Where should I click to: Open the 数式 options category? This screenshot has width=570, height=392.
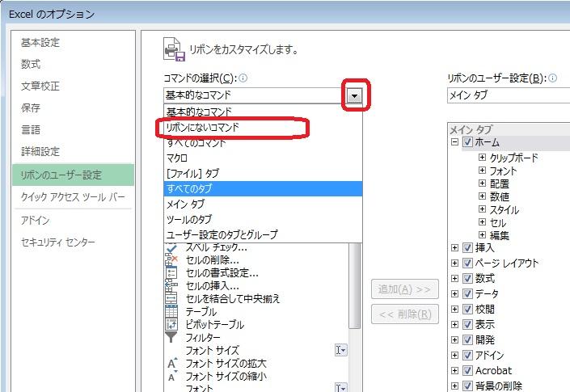[x=73, y=65]
